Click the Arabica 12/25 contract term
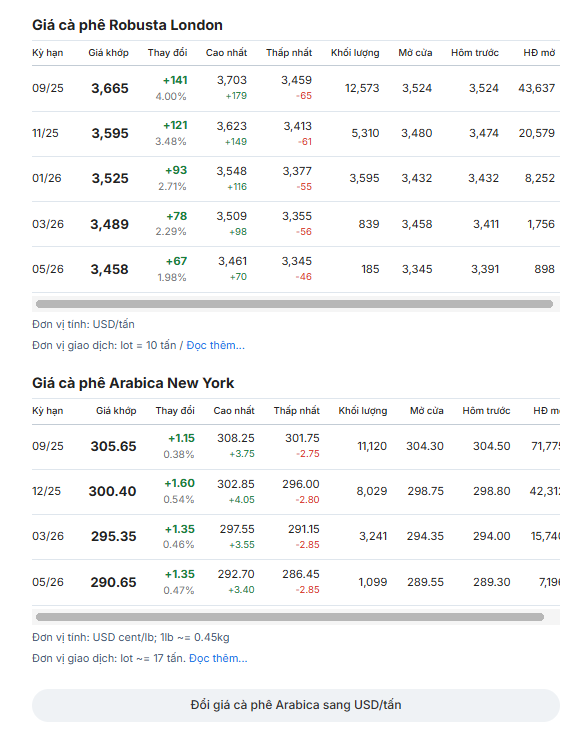 click(47, 491)
